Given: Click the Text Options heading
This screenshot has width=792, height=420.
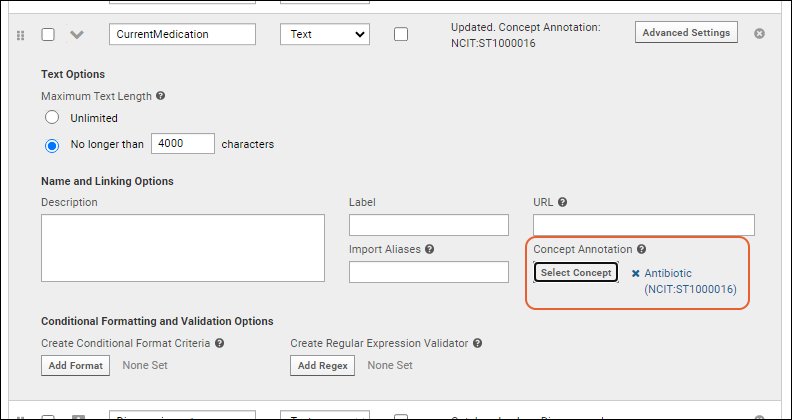Looking at the screenshot, I should (x=73, y=74).
